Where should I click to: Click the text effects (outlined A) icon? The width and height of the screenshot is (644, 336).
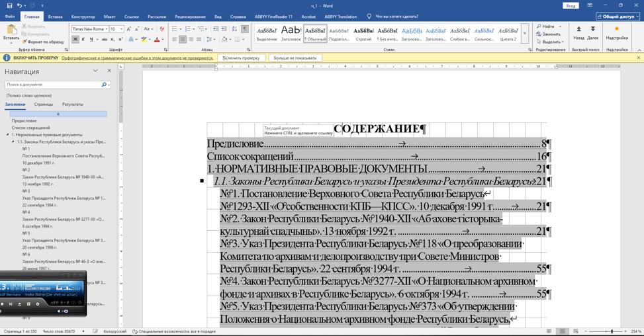tap(131, 40)
